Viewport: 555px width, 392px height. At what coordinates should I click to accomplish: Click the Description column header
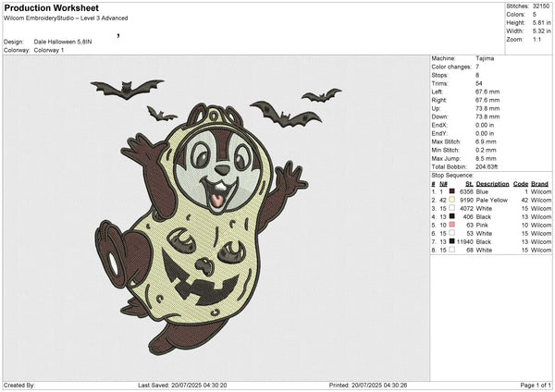[x=492, y=183]
